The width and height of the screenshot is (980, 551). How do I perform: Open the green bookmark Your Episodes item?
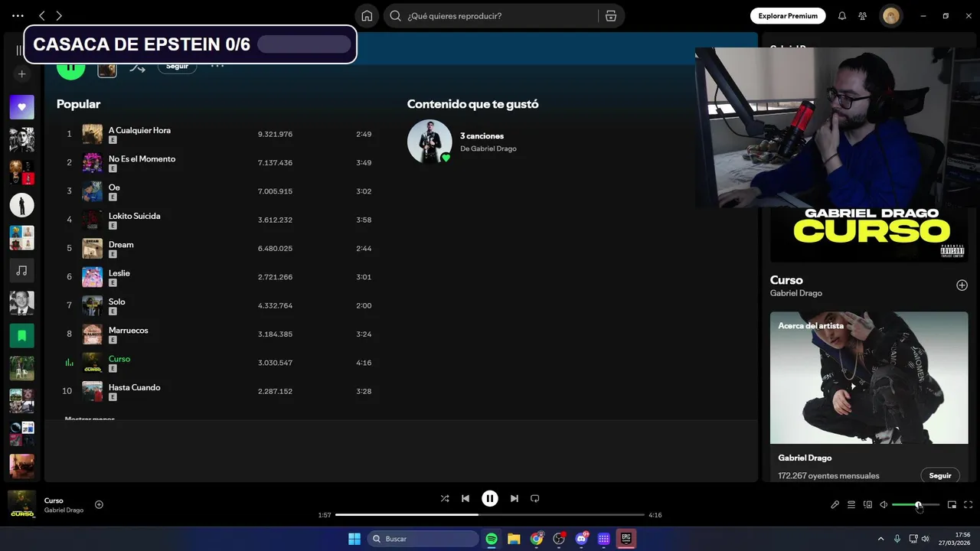[x=22, y=336]
